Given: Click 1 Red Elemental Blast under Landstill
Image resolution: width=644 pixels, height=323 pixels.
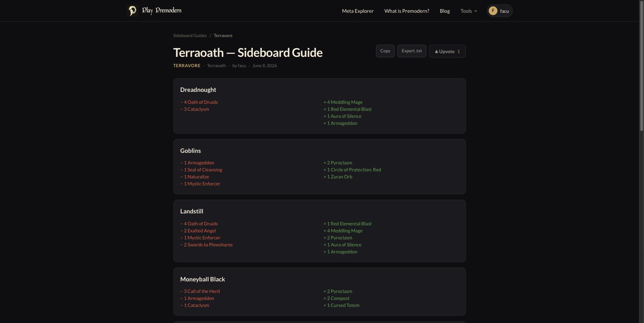Looking at the screenshot, I should coord(348,224).
